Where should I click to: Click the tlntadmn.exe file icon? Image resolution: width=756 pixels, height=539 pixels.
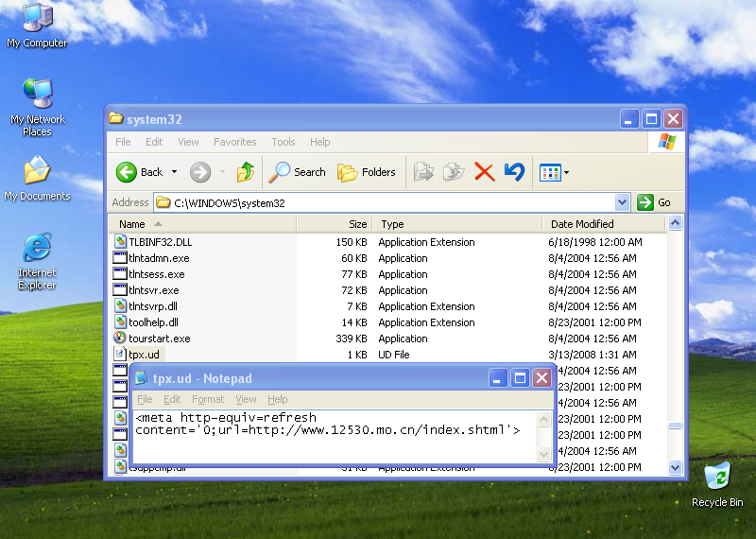pos(120,257)
